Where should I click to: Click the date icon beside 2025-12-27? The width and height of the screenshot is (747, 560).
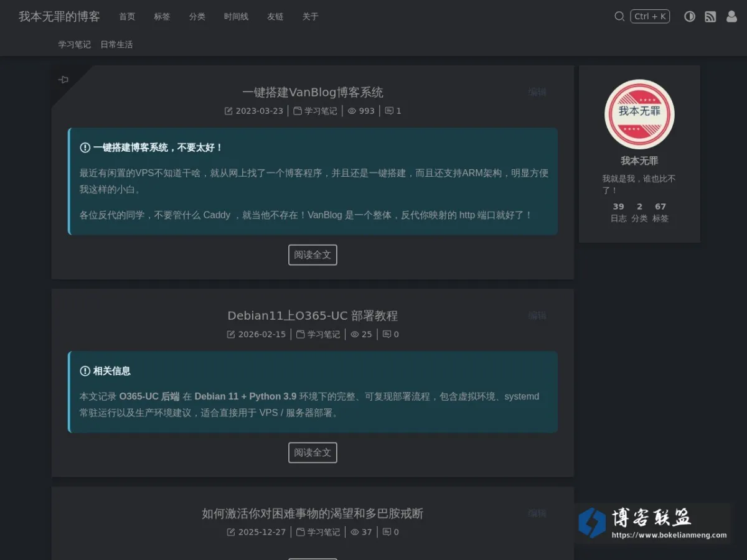pos(231,532)
